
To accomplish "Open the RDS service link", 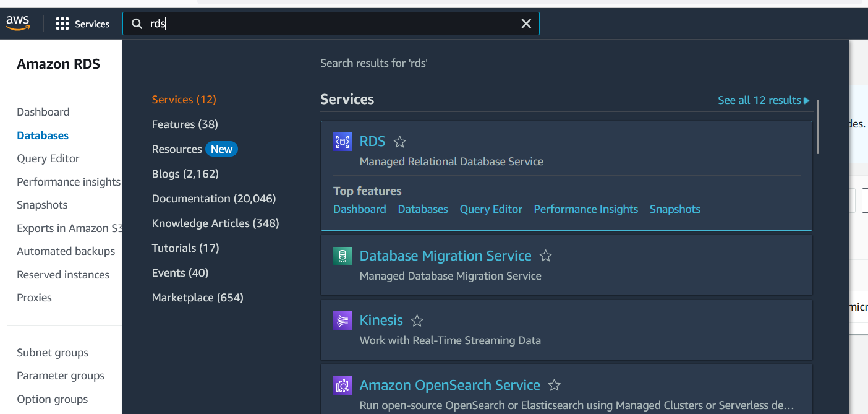I will [372, 142].
